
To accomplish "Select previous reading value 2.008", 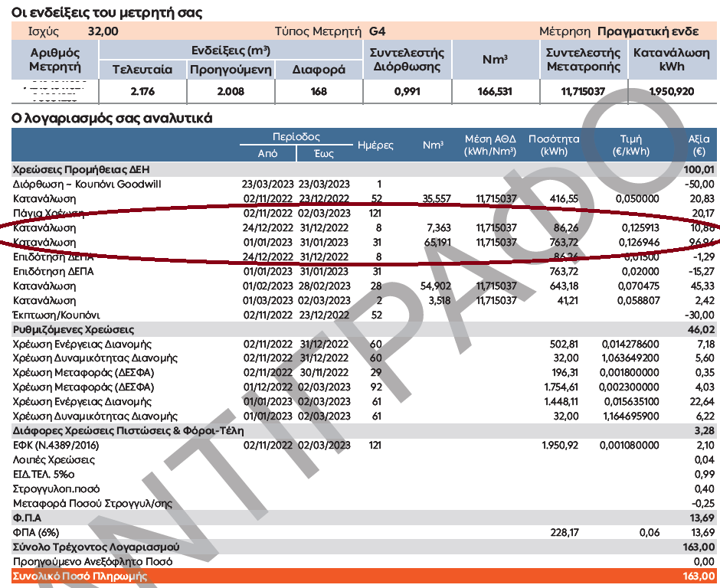I will pyautogui.click(x=231, y=91).
